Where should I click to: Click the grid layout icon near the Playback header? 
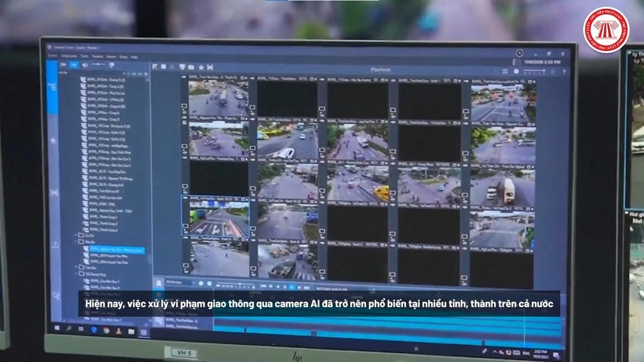coord(505,71)
